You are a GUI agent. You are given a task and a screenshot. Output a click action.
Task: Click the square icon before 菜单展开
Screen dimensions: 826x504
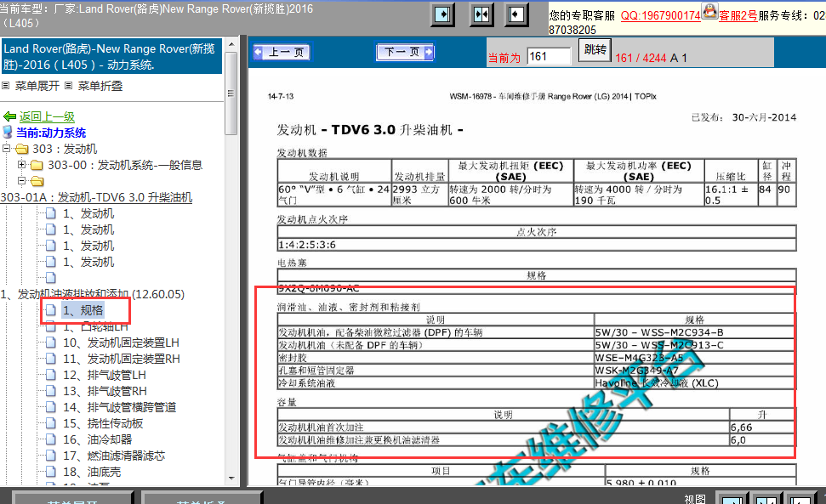6,85
